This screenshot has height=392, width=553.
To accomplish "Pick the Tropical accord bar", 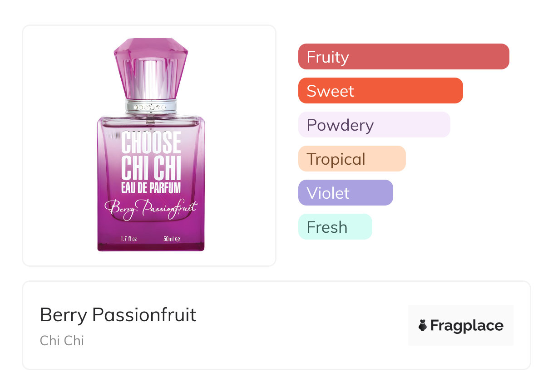I will point(352,159).
